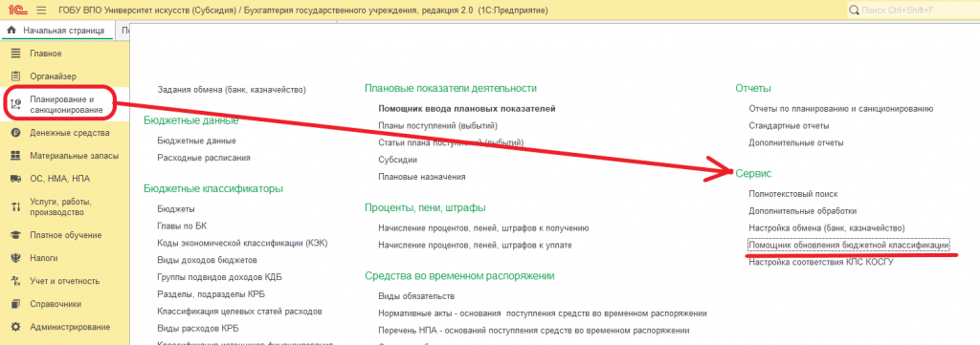Click the Платное обучение graduation cap icon
Image resolution: width=980 pixels, height=345 pixels.
(16, 235)
